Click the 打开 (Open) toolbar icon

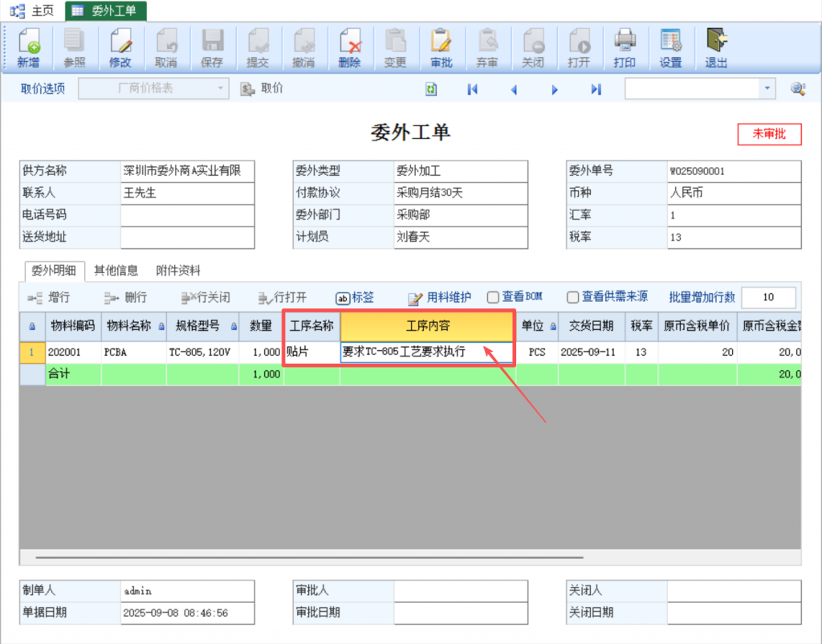click(579, 48)
